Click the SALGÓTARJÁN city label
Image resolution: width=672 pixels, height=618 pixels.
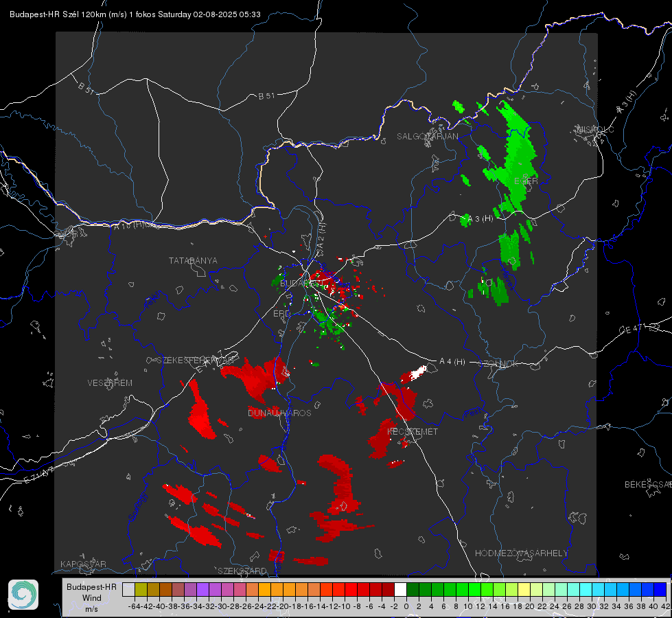click(x=427, y=137)
